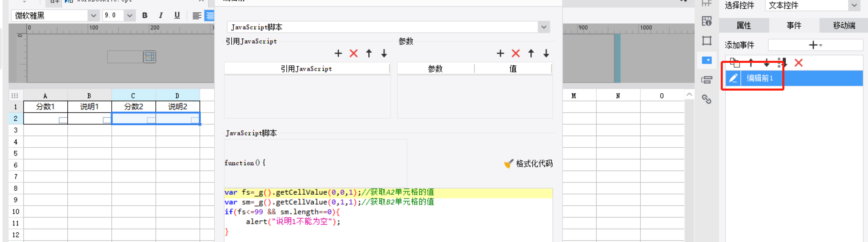Viewport: 868px width, 242px height.
Task: Switch to the 移动端 tab
Action: [x=844, y=25]
